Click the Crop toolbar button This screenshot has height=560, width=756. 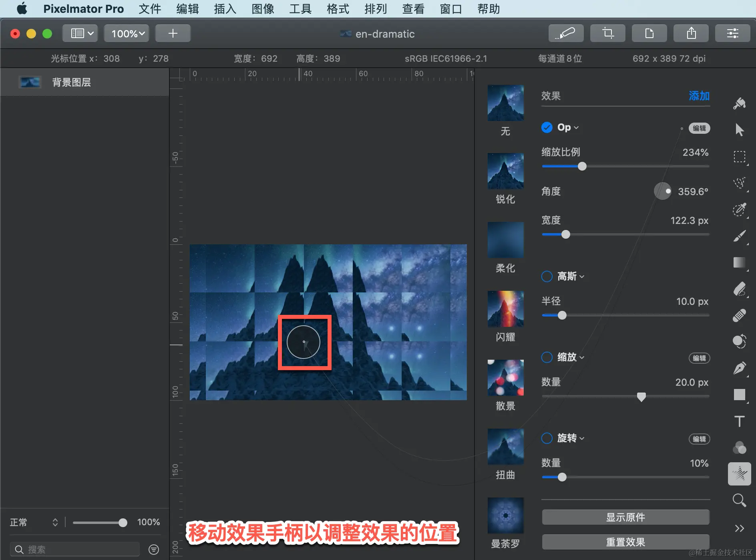(x=607, y=33)
